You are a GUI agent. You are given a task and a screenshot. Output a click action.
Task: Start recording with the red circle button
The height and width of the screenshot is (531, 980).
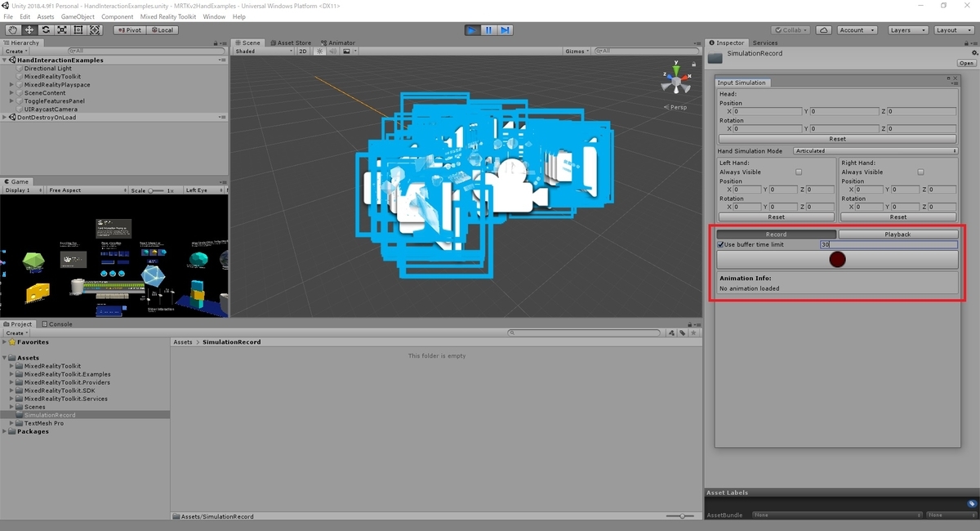pos(837,260)
